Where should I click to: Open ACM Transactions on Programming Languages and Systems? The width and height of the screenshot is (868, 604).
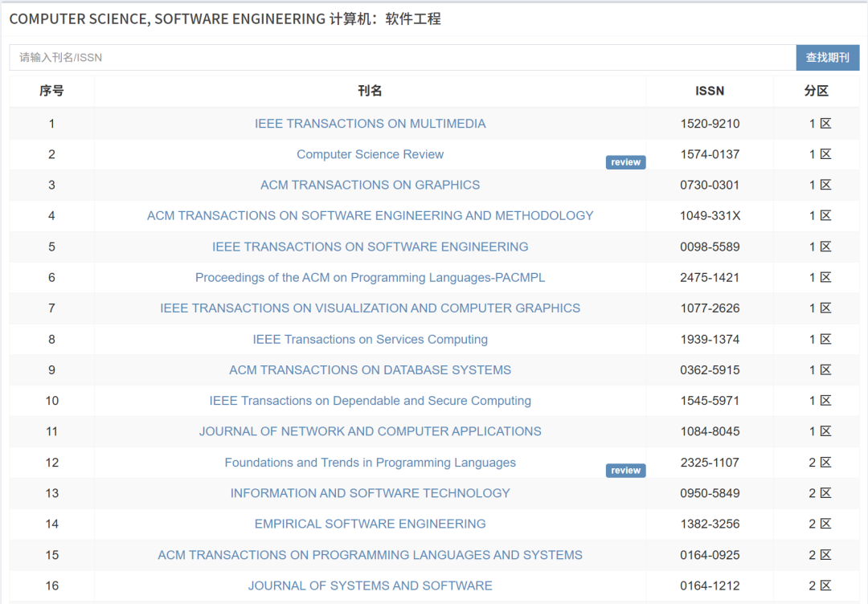pos(370,555)
